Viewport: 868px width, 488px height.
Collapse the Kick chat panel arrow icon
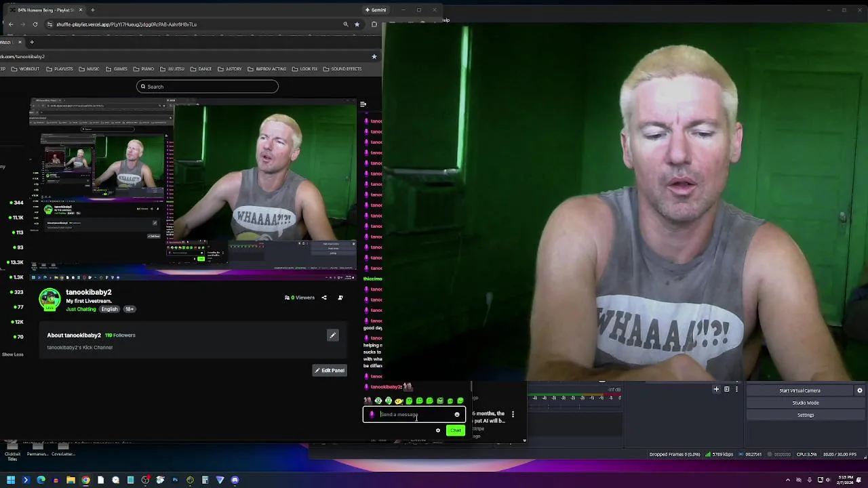tap(363, 104)
